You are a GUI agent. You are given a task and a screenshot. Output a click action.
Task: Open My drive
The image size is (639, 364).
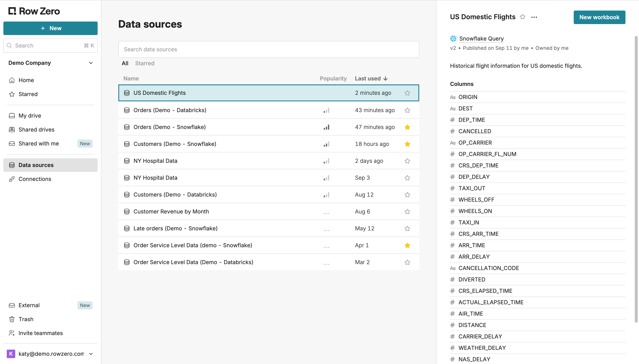point(50,115)
